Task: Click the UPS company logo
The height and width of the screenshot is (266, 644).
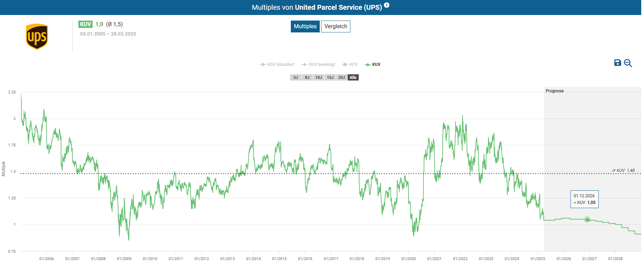Action: pyautogui.click(x=37, y=37)
